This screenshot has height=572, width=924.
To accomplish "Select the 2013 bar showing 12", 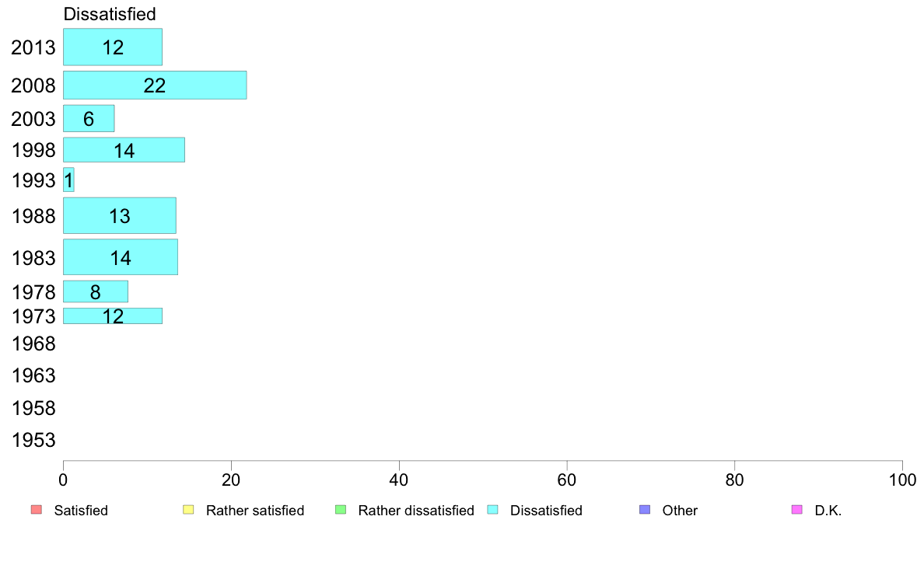I will pos(113,47).
